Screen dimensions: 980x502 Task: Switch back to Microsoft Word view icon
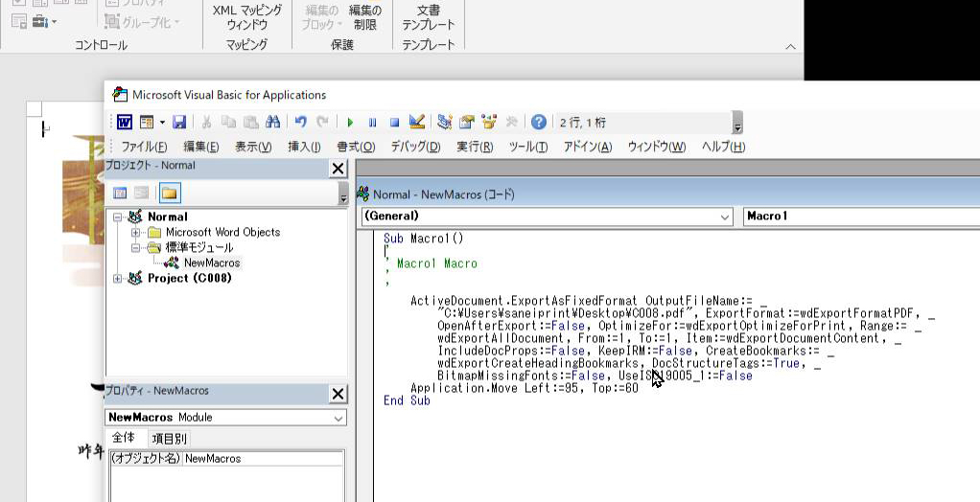point(125,123)
